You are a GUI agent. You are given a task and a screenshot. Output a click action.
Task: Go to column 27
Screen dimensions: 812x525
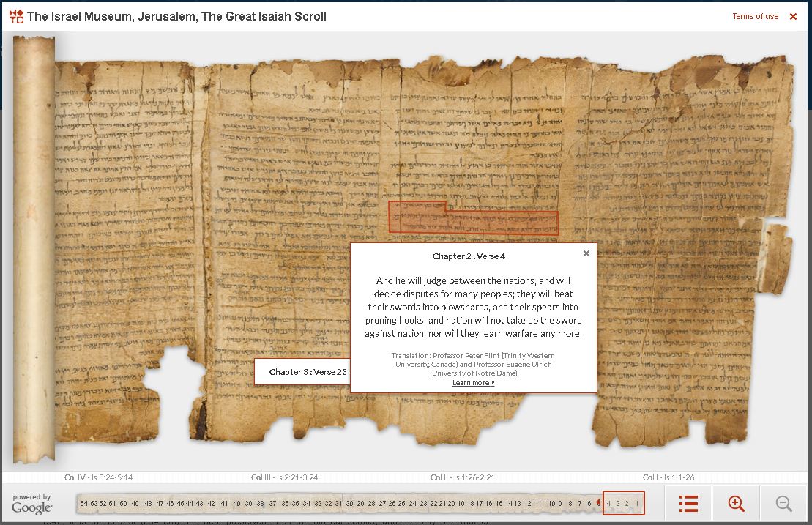[x=383, y=503]
